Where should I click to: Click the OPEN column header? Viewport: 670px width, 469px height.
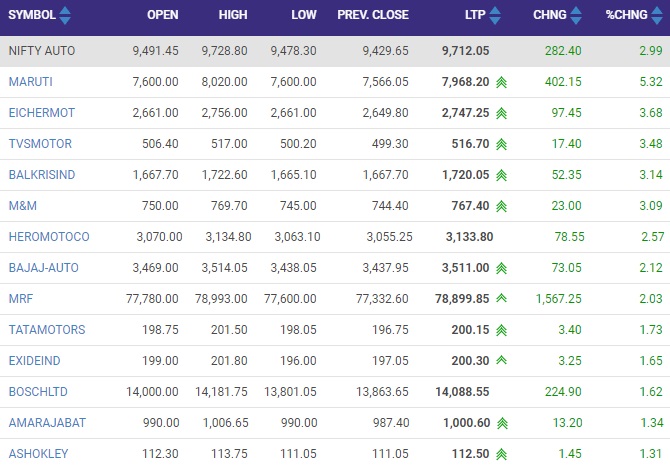coord(163,15)
